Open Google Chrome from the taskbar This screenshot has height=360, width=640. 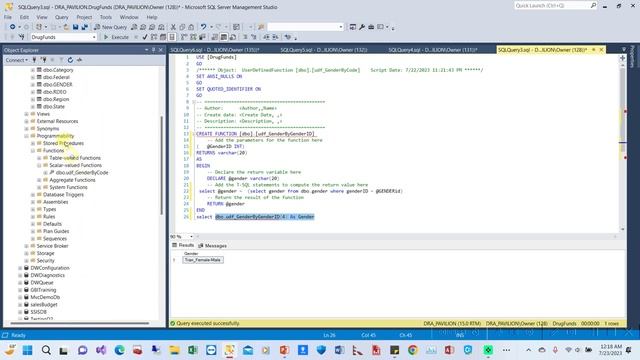point(413,350)
